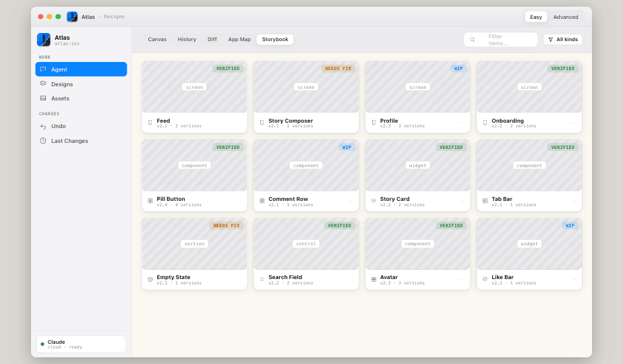Click the Tab Bar component icon
Screen dimensions: 623x364
pyautogui.click(x=485, y=201)
